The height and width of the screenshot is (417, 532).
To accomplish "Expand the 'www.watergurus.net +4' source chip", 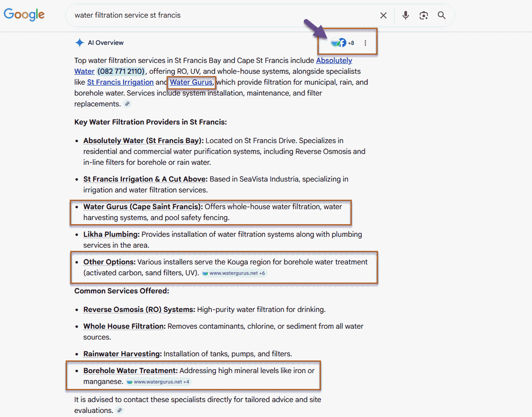I will [158, 381].
